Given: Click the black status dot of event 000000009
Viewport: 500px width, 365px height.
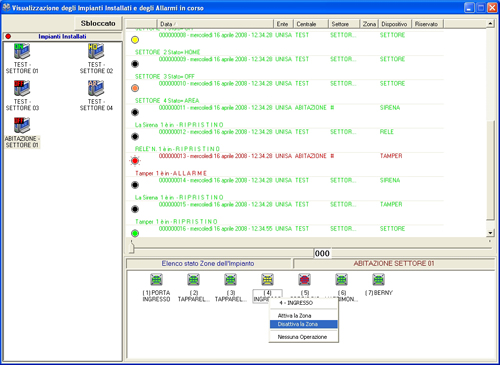Looking at the screenshot, I should point(135,64).
